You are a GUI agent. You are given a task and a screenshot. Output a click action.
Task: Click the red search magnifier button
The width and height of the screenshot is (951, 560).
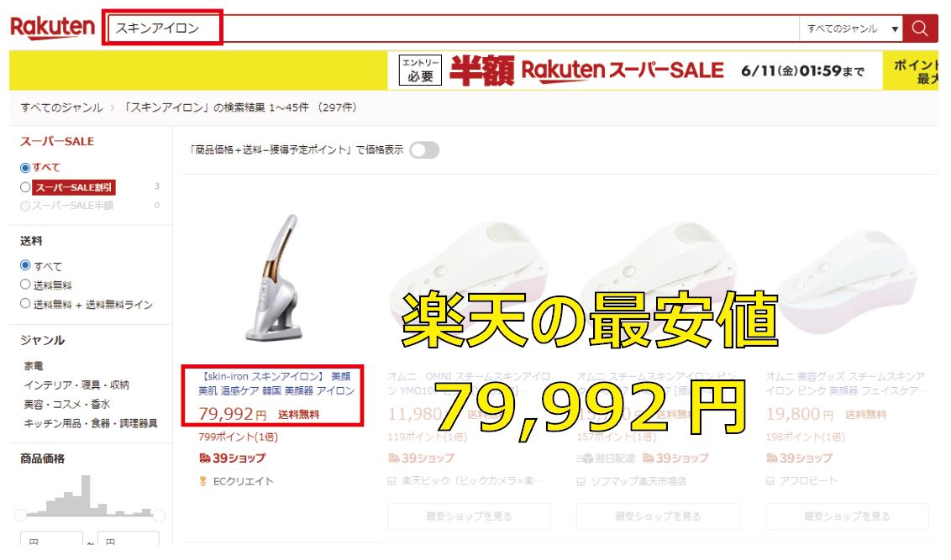pos(919,29)
